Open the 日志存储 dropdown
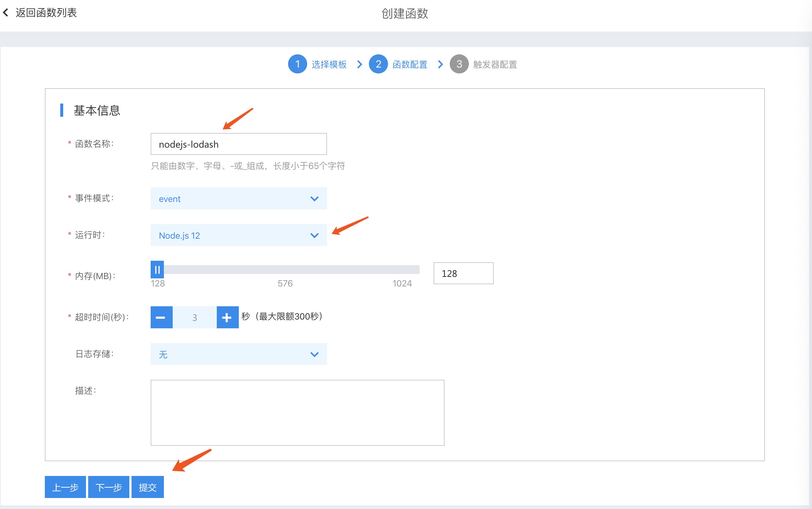Viewport: 812px width, 509px height. point(238,354)
